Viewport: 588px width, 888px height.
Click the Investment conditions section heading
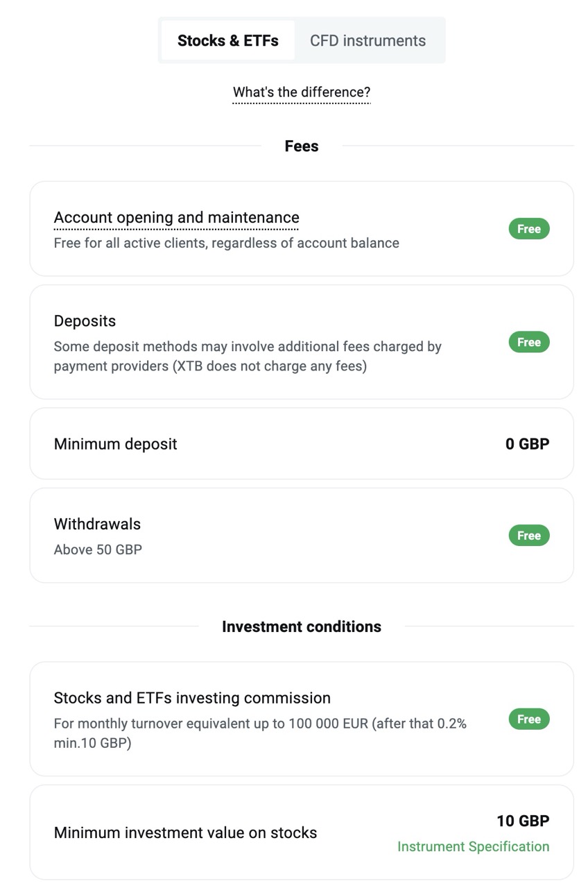pos(302,626)
